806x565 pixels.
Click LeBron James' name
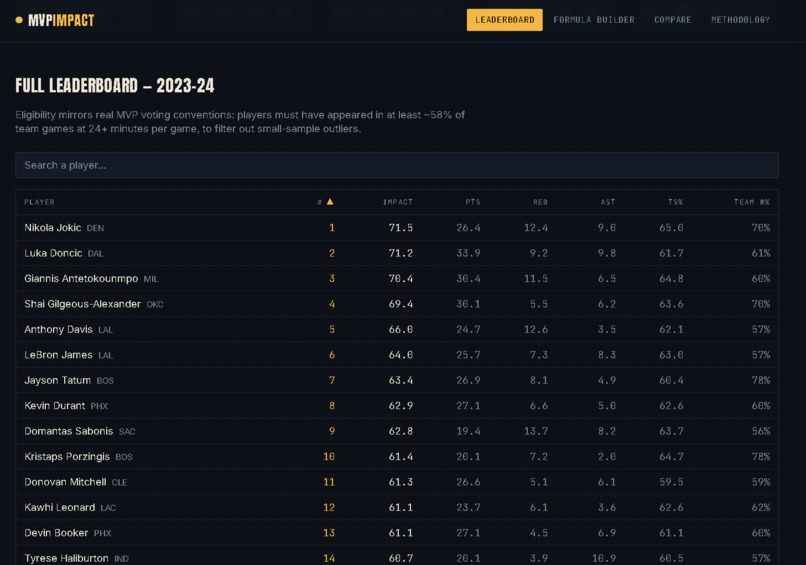[x=58, y=355]
